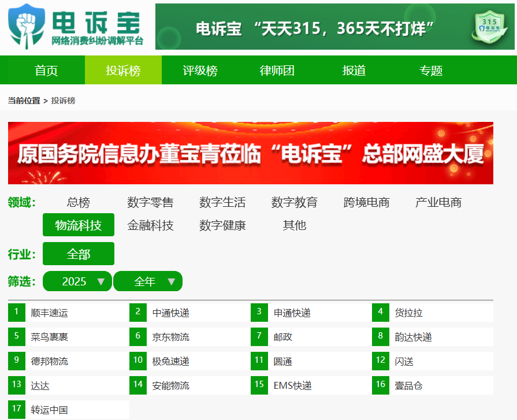Open the 顺丰速运 ranking entry
Image resolution: width=517 pixels, height=420 pixels.
(50, 313)
